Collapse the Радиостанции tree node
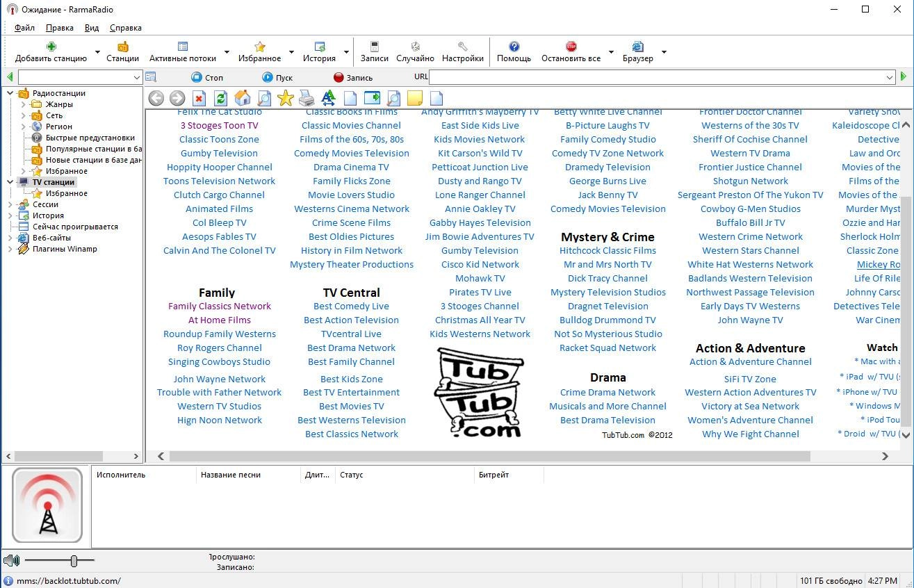 pos(10,93)
